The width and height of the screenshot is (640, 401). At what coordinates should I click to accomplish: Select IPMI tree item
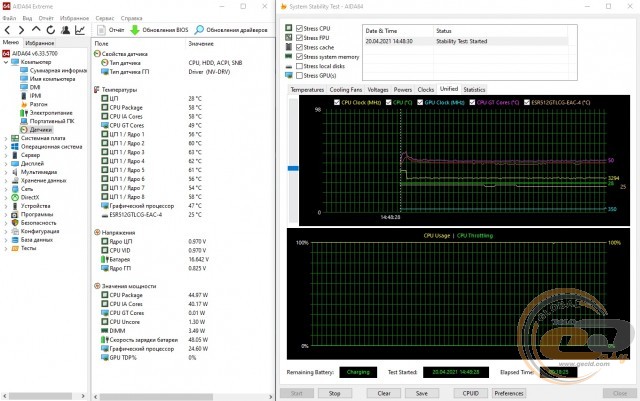[x=36, y=96]
